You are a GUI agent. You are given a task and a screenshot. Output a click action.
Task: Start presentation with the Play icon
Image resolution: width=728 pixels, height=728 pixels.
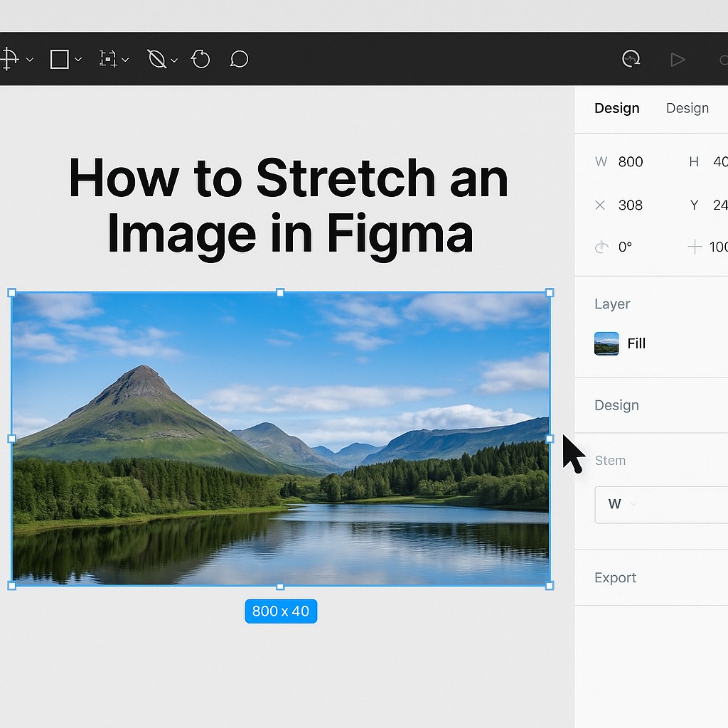(x=678, y=59)
